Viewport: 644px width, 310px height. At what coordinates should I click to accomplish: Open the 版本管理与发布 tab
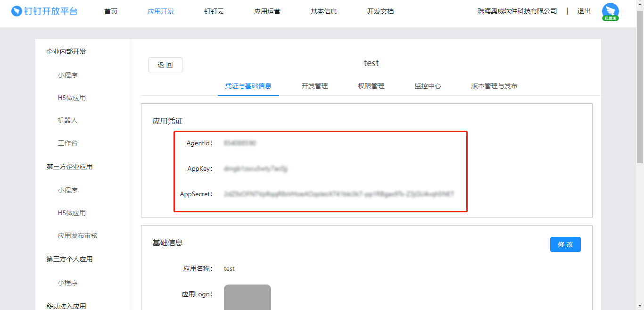(x=494, y=86)
